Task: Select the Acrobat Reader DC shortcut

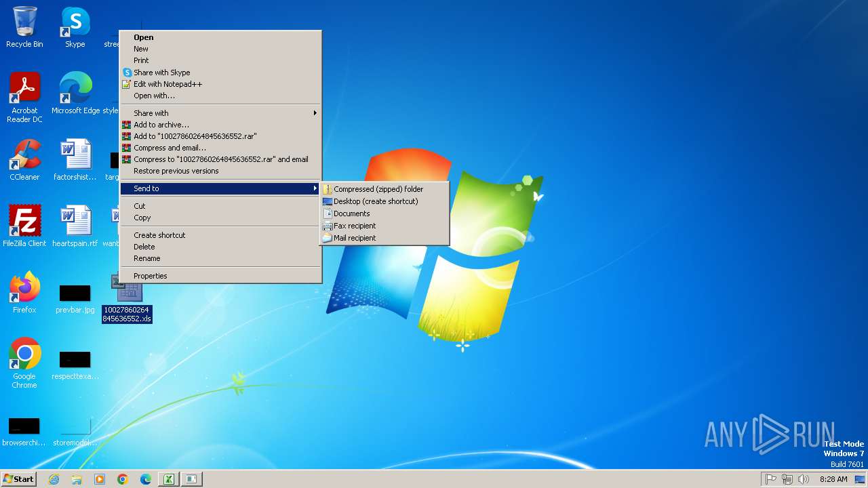Action: click(24, 98)
